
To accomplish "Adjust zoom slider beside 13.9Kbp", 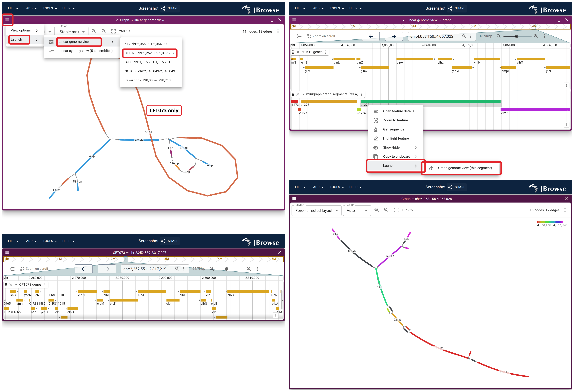I will 517,36.
